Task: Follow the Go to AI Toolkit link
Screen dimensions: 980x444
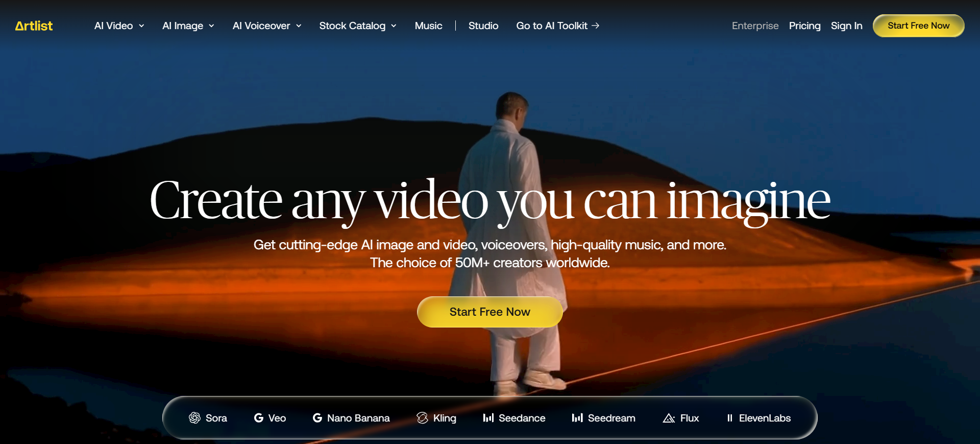Action: pos(557,26)
